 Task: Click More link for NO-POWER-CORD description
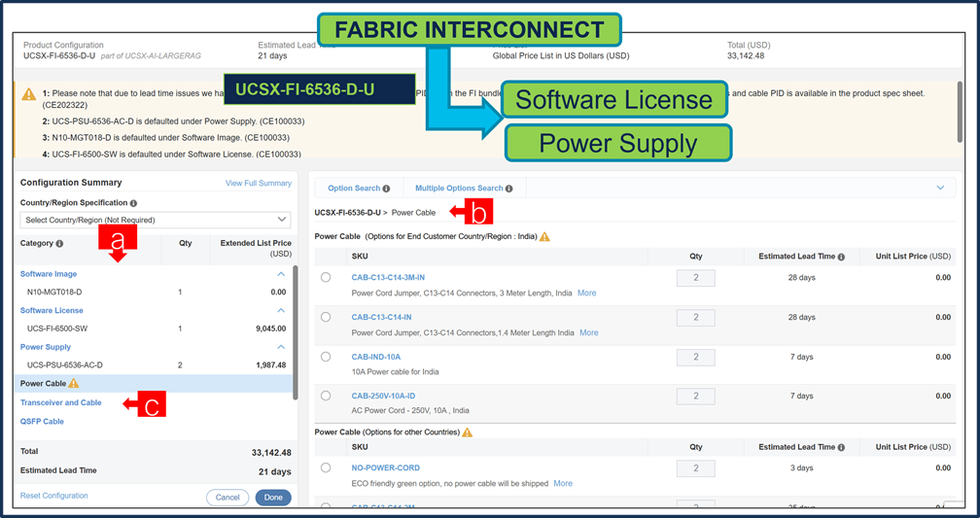(563, 484)
